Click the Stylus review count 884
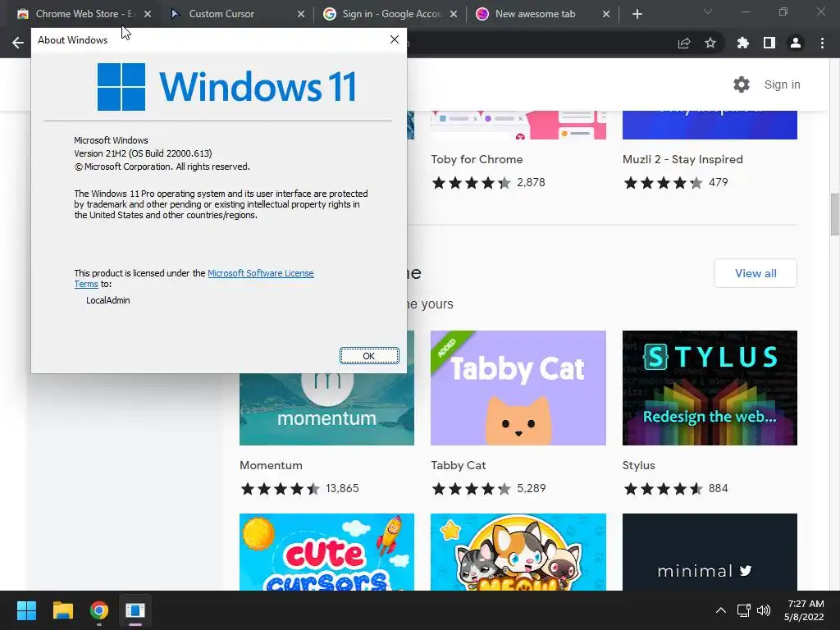840x630 pixels. point(719,489)
